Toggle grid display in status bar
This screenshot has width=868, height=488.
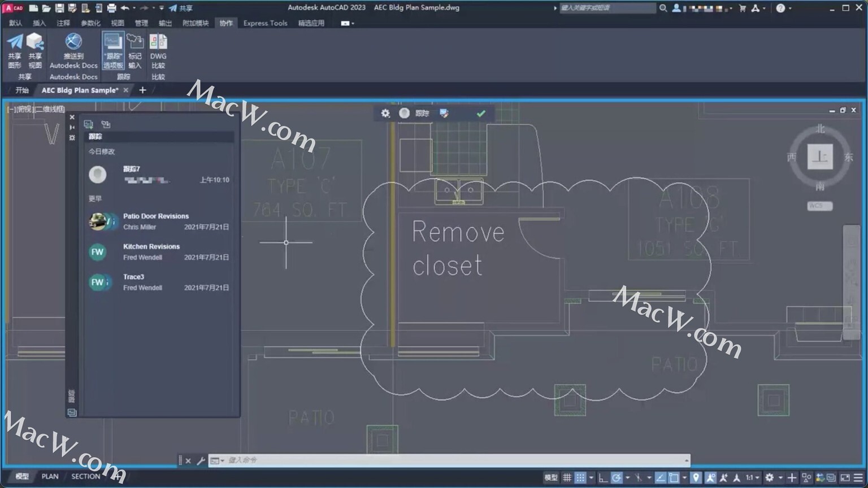click(x=567, y=478)
